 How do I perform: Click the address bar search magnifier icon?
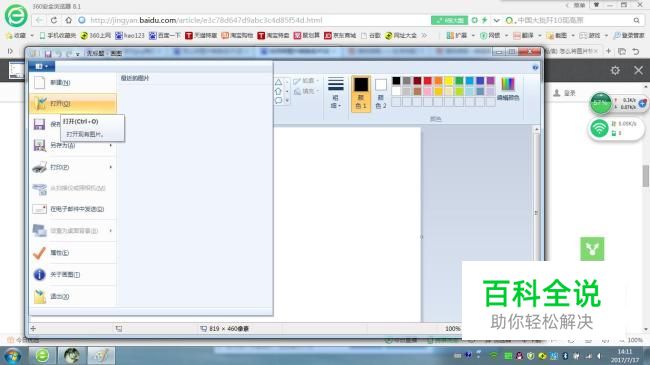point(636,20)
